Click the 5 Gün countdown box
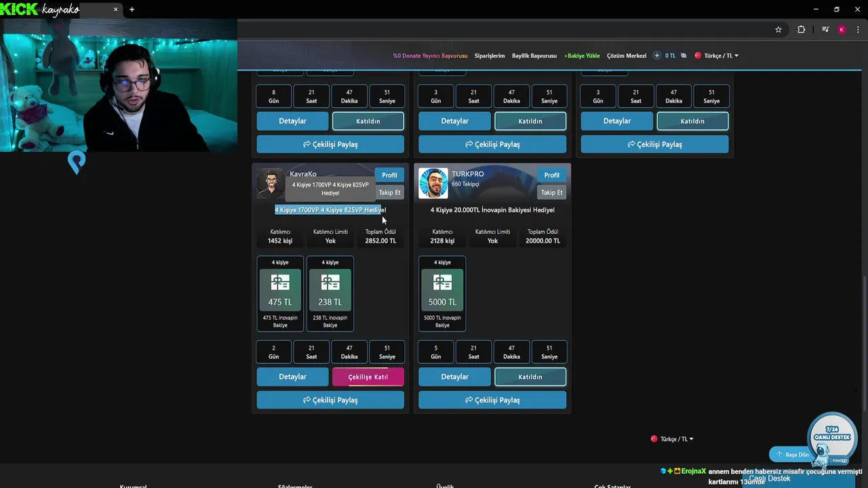Screen dimensions: 868x488 click(x=436, y=352)
